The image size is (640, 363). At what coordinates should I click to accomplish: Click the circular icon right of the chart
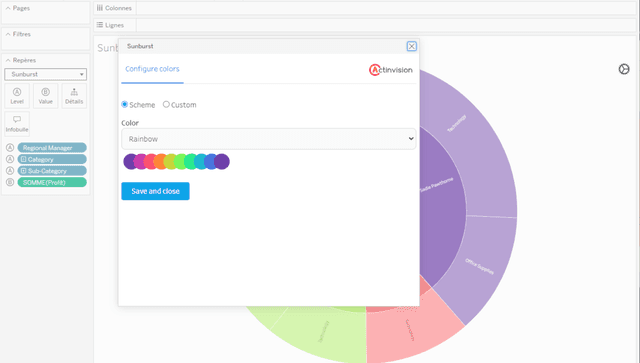point(624,69)
